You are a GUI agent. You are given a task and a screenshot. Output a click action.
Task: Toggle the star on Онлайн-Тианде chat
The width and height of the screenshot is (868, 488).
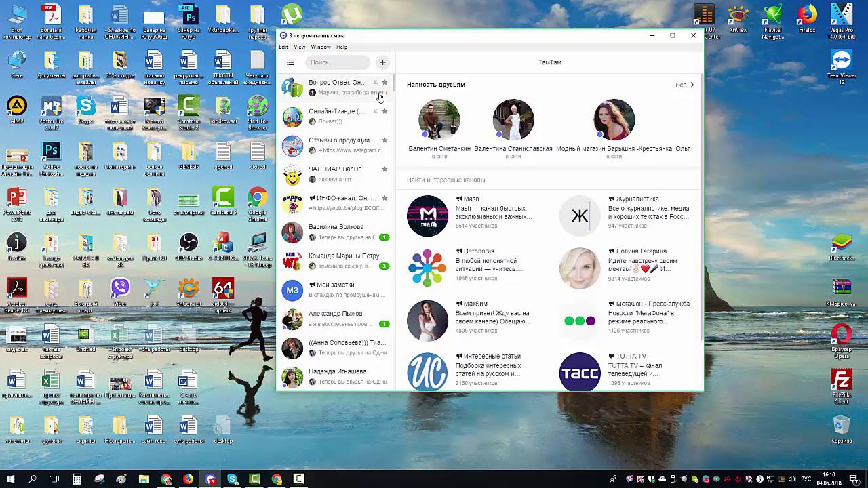pos(384,111)
